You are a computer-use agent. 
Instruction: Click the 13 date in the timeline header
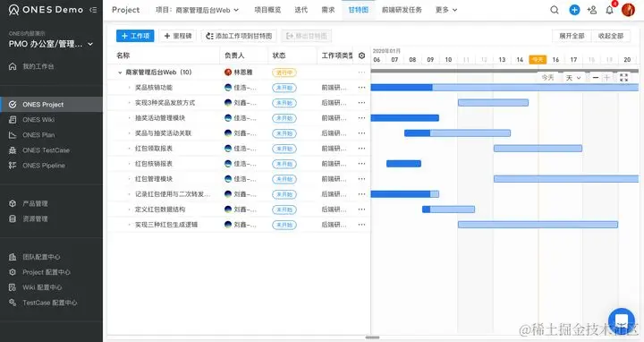click(x=502, y=60)
